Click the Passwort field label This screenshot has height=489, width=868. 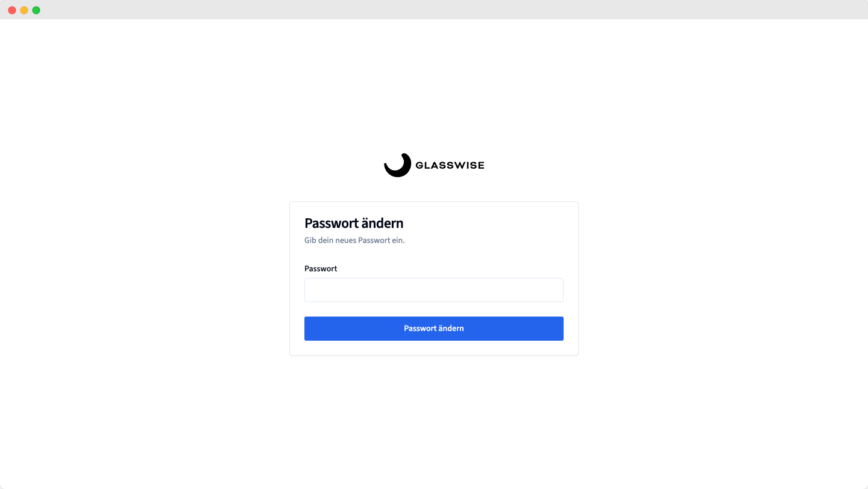[x=321, y=269]
